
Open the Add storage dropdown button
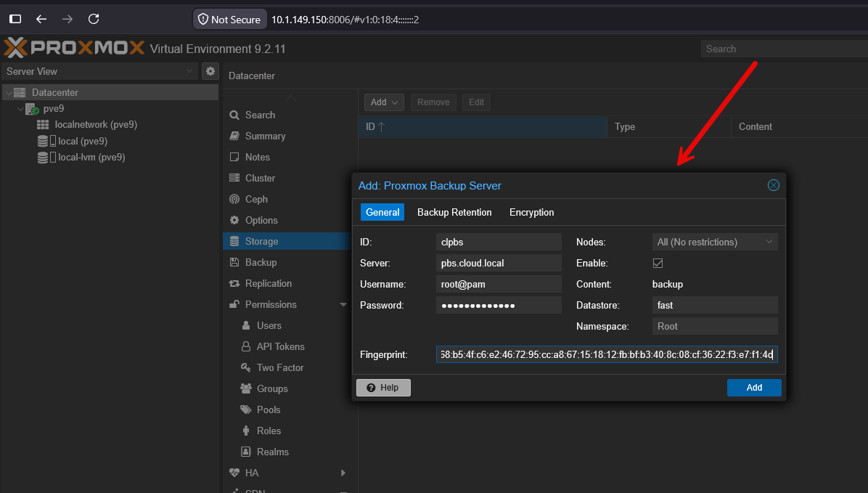coord(384,102)
